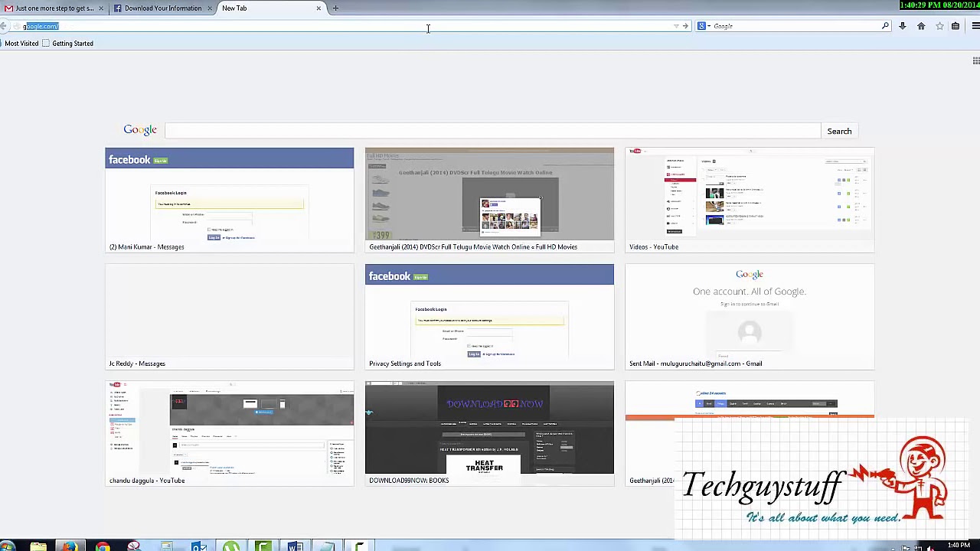The image size is (980, 551).
Task: Open Word from taskbar
Action: [295, 546]
